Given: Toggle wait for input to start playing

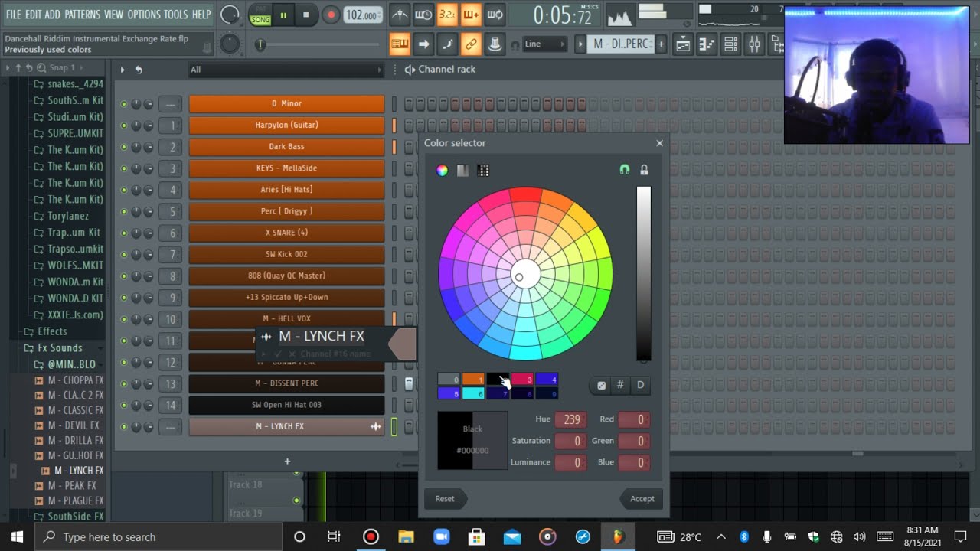Looking at the screenshot, I should [x=423, y=15].
